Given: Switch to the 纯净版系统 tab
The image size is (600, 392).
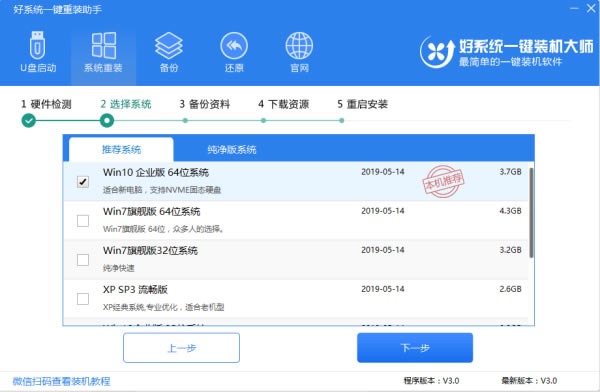Looking at the screenshot, I should pos(232,149).
